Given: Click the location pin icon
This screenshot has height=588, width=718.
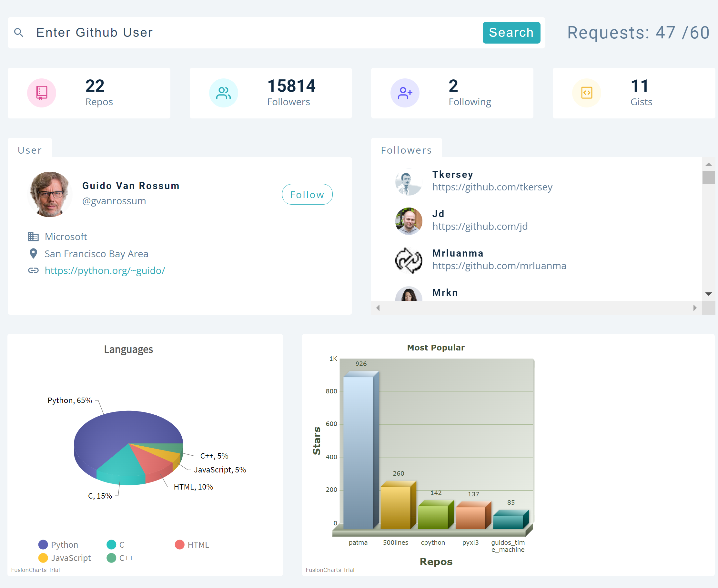Looking at the screenshot, I should tap(33, 253).
